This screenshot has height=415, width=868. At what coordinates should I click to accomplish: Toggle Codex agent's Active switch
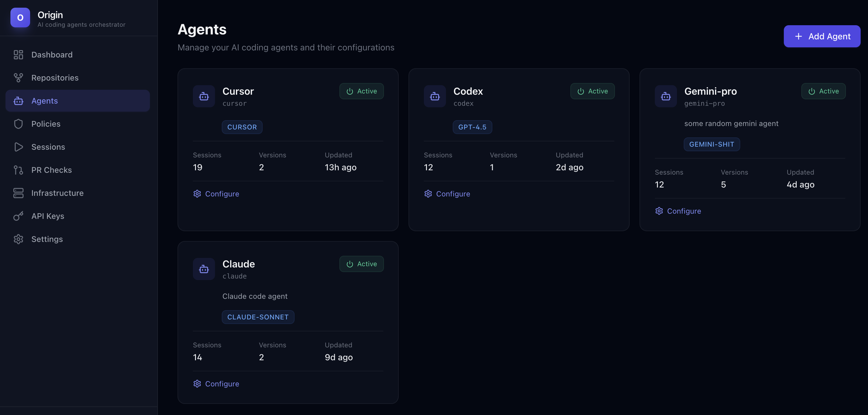click(592, 91)
